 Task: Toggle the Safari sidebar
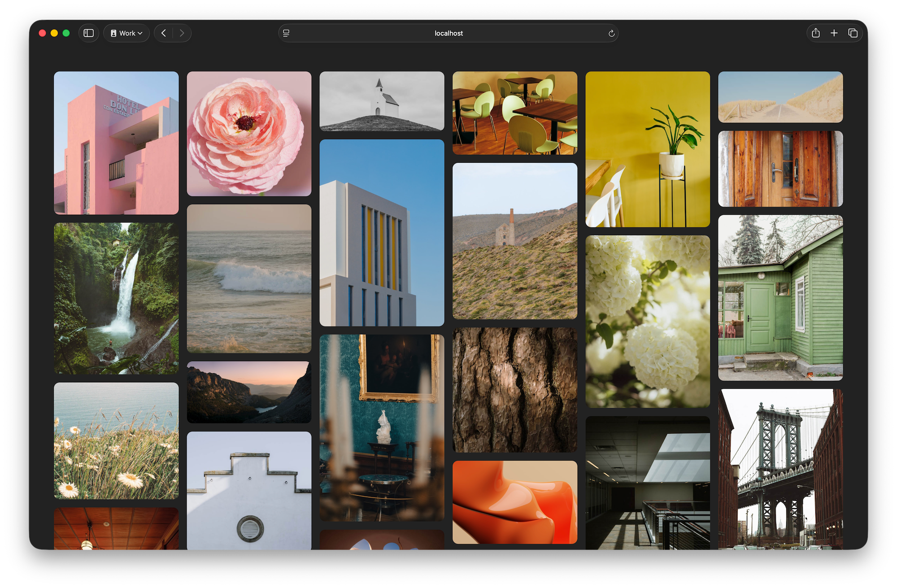[89, 33]
